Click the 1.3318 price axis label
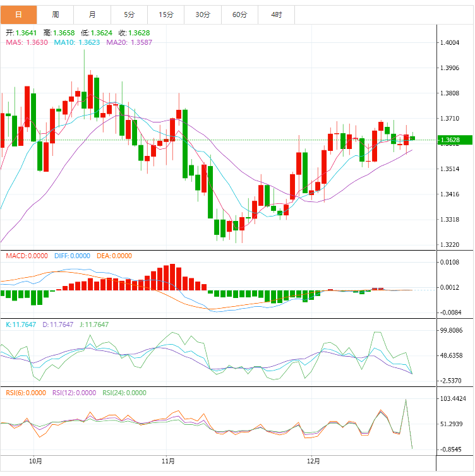The width and height of the screenshot is (475, 476). point(450,219)
